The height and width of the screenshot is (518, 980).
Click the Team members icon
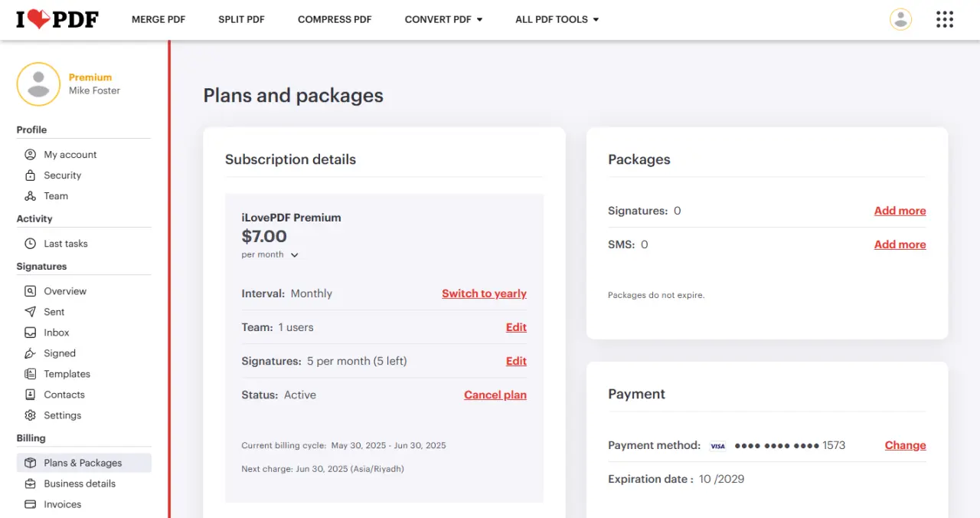pos(31,196)
